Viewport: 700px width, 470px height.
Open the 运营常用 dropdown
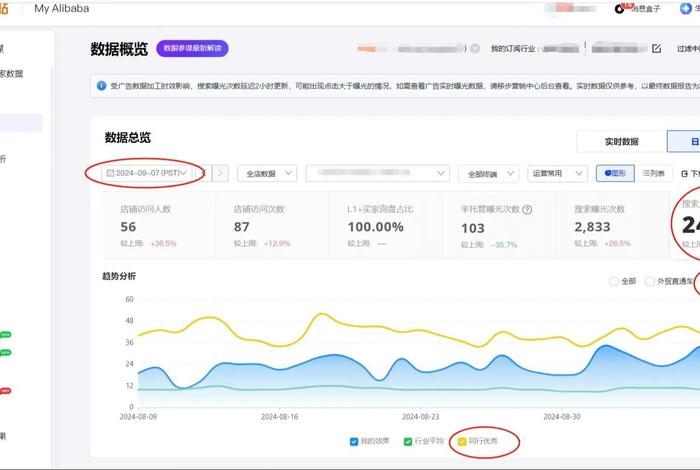point(557,173)
